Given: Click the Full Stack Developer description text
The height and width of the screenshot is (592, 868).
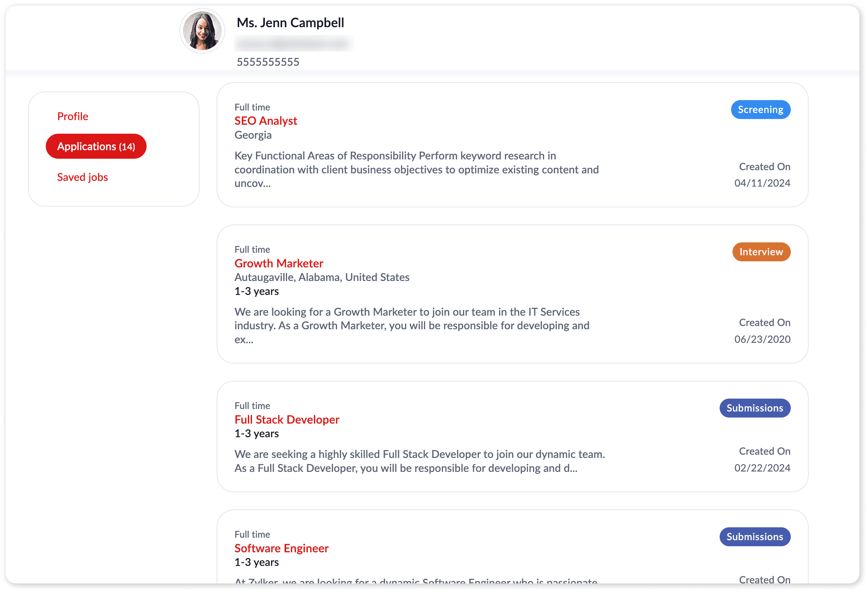Looking at the screenshot, I should click(x=419, y=461).
